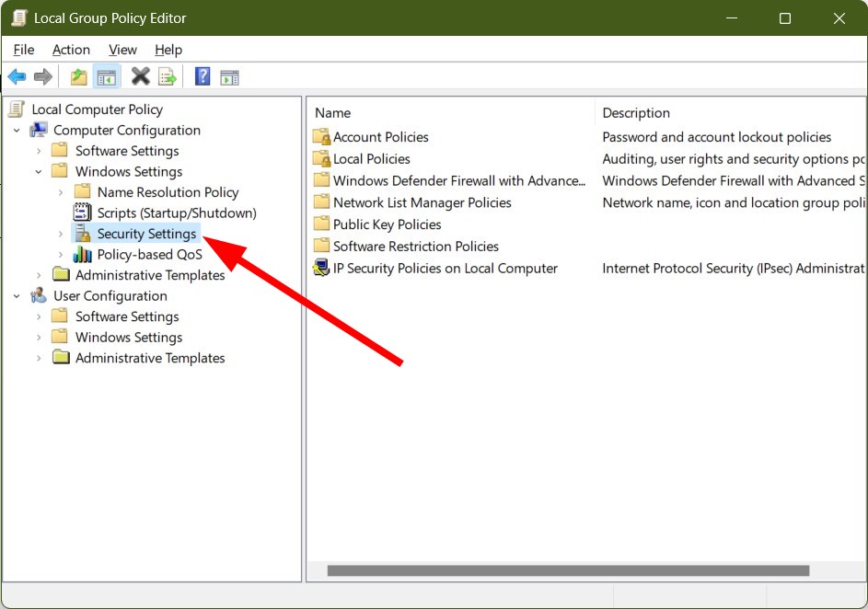Open the Action menu

(71, 50)
